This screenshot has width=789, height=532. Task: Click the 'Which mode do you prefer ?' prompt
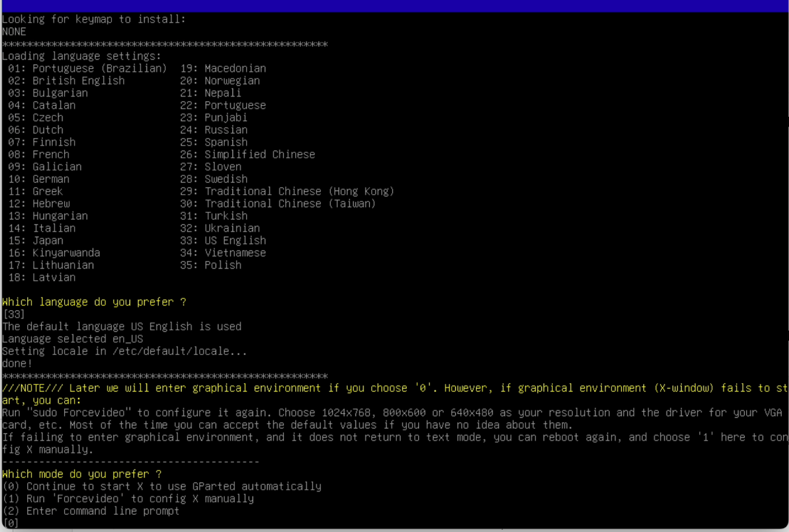click(x=82, y=474)
